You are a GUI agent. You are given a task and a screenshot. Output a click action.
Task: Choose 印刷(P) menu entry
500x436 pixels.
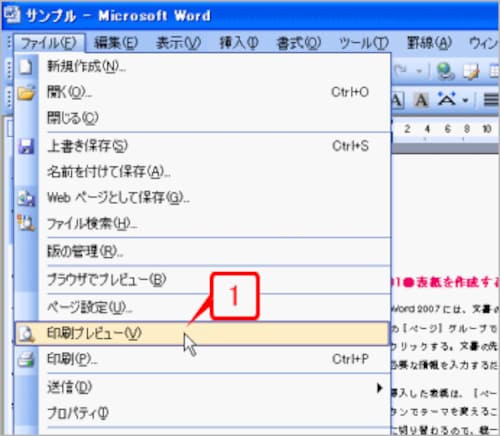click(x=202, y=359)
